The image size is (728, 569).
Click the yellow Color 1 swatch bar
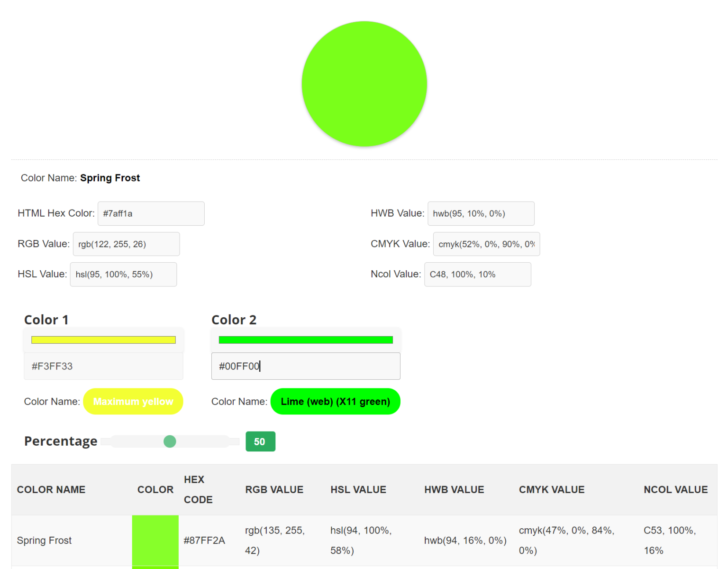(x=103, y=340)
